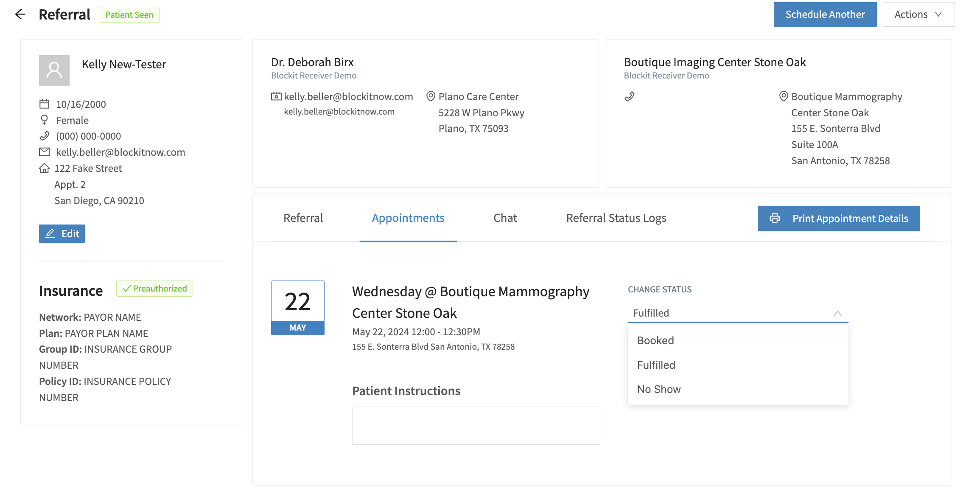Click the phone icon under Boutique Imaging Center
The image size is (980, 494).
[x=629, y=96]
